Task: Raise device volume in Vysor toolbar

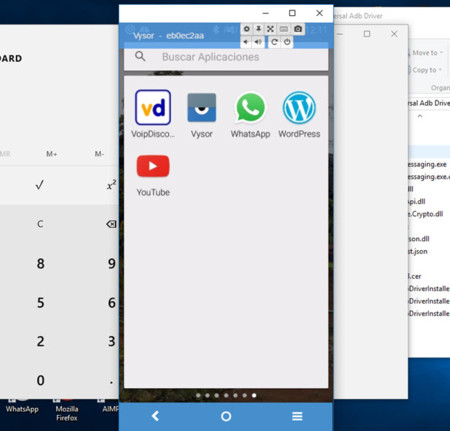Action: [258, 42]
